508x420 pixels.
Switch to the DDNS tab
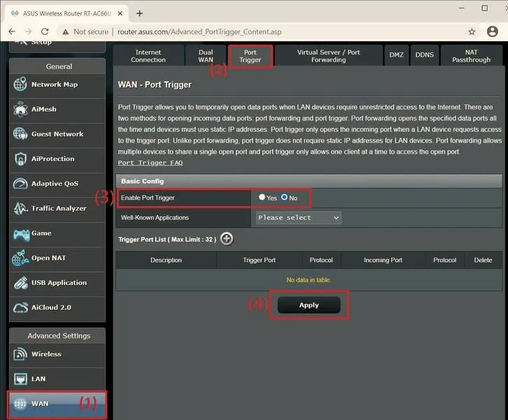[425, 55]
